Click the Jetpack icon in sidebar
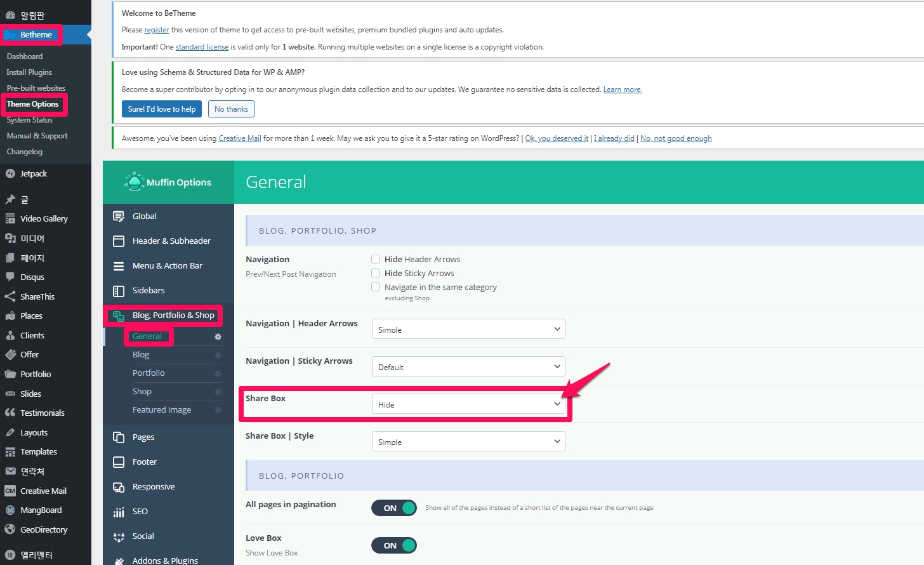This screenshot has height=565, width=924. [10, 173]
